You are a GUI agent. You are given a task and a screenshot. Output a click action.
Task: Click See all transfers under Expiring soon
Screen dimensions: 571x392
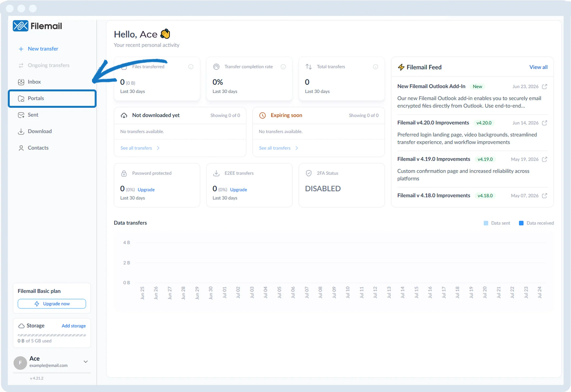275,148
